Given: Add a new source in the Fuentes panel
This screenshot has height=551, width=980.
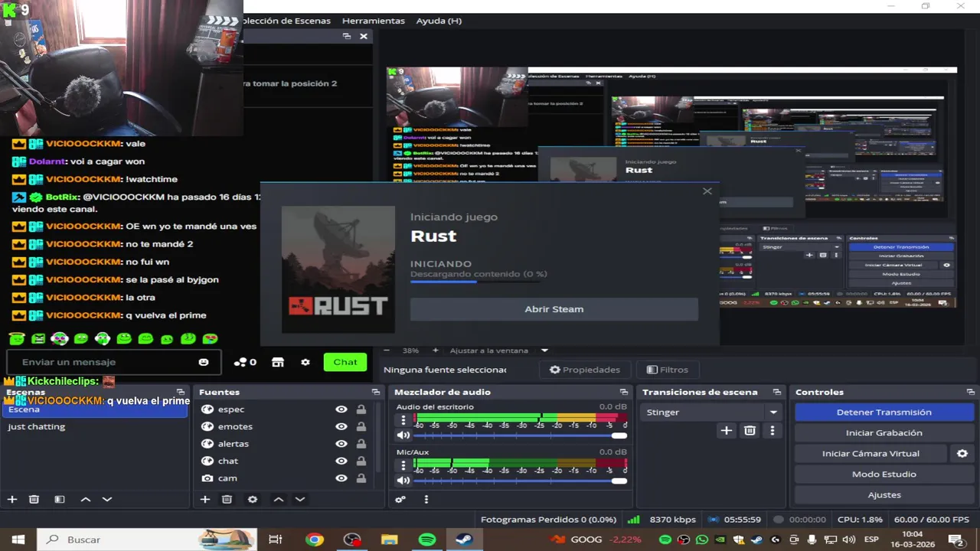Looking at the screenshot, I should pyautogui.click(x=205, y=499).
